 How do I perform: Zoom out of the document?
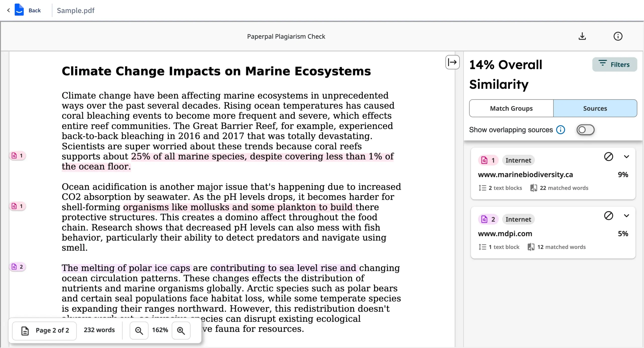pyautogui.click(x=139, y=331)
